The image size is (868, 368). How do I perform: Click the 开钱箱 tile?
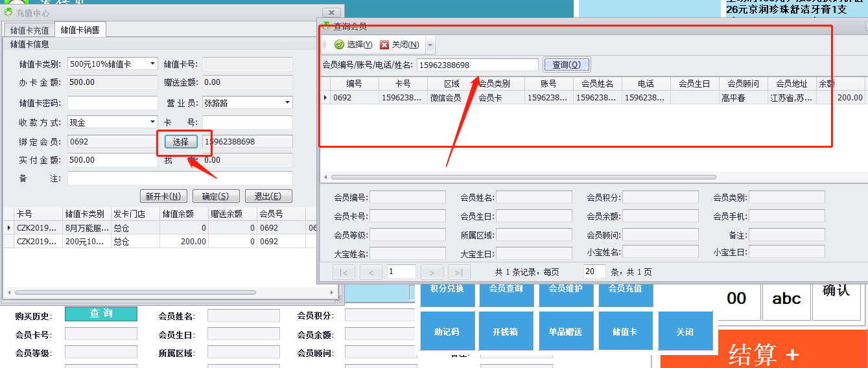click(x=506, y=331)
